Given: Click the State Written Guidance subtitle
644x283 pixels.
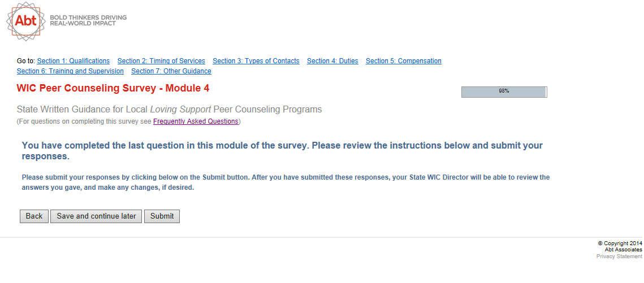Looking at the screenshot, I should tap(169, 110).
